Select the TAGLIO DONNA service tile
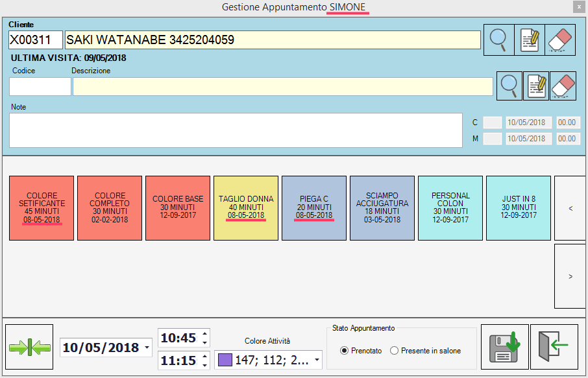This screenshot has width=588, height=378. [246, 207]
